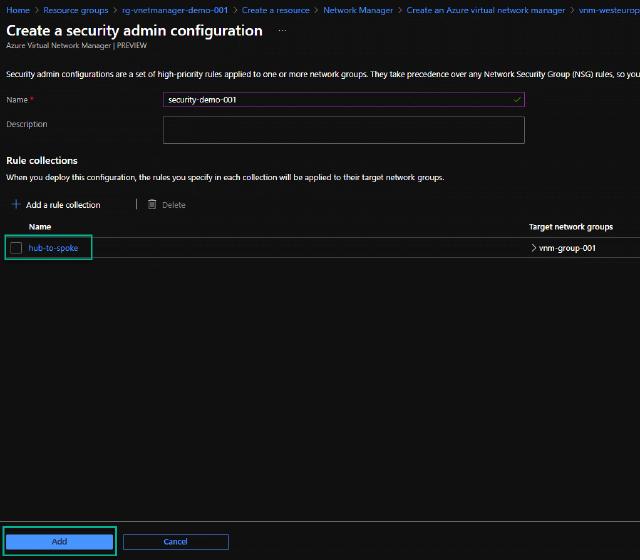Open the hub-to-spoke rule collection
Viewport: 640px width, 560px height.
tap(53, 248)
